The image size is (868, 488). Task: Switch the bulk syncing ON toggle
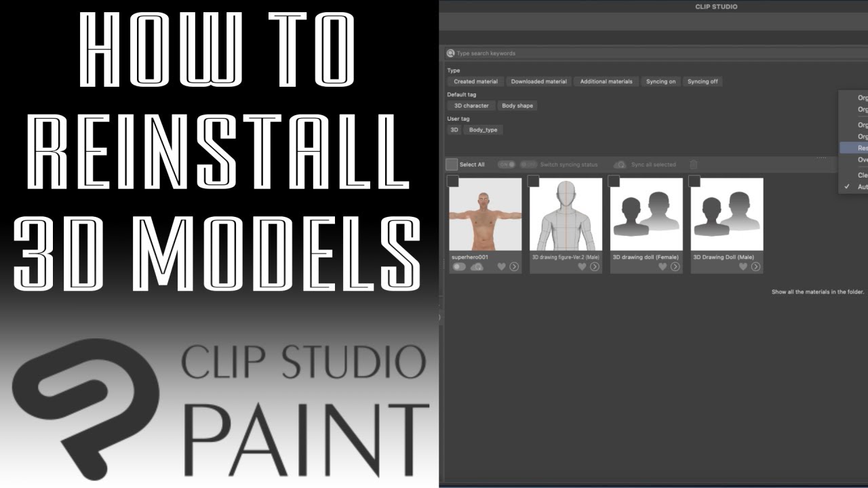507,165
